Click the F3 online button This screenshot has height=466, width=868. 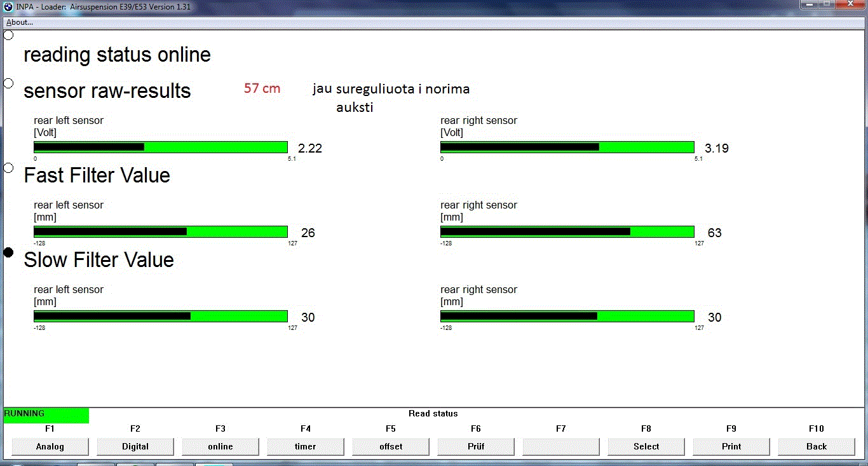(x=220, y=446)
